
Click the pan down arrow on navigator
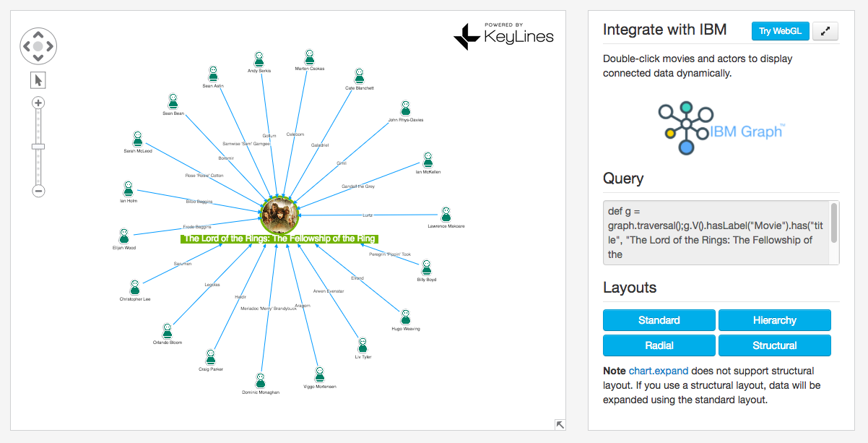pyautogui.click(x=38, y=59)
